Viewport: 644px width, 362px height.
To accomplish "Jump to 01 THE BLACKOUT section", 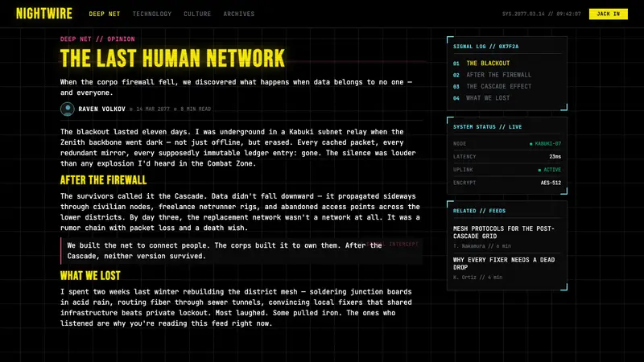I will click(507, 64).
